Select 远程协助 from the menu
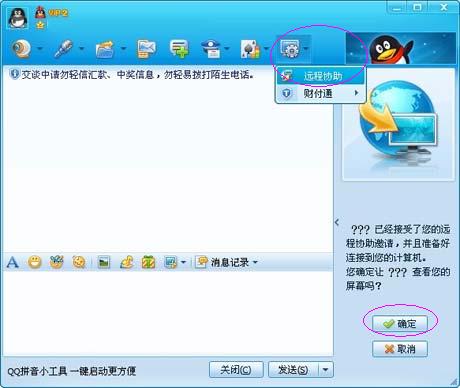Screen dimensions: 460x388 pos(320,76)
